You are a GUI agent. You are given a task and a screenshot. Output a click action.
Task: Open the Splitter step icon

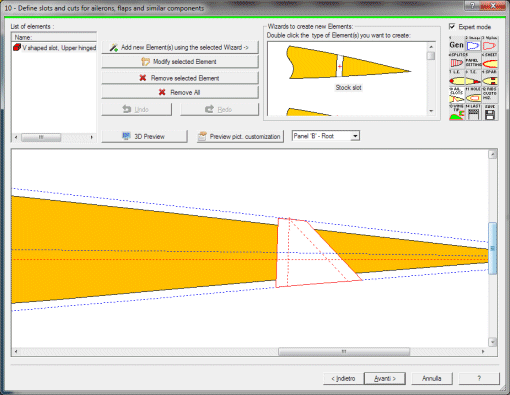(x=457, y=61)
